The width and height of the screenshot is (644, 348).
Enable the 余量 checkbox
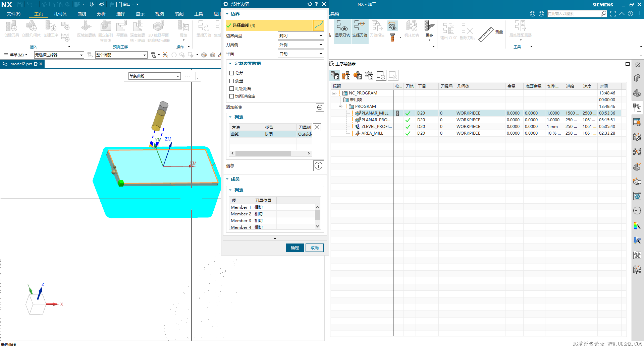tap(231, 81)
